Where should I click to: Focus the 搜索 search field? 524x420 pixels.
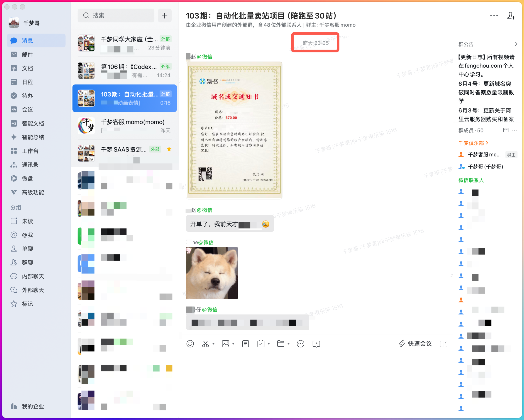tap(116, 16)
